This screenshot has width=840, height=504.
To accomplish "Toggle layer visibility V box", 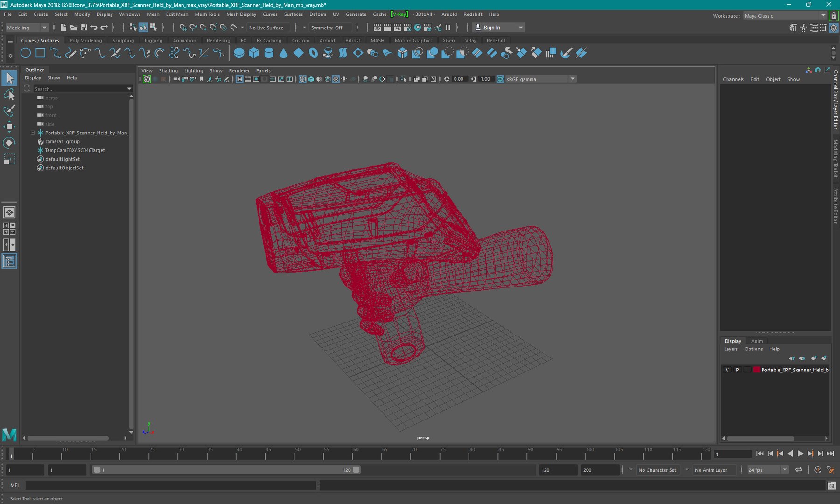I will (x=727, y=370).
